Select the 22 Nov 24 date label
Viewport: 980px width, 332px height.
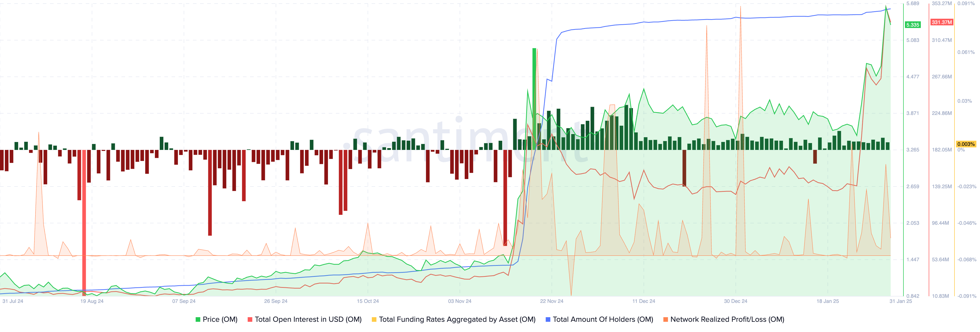tap(551, 301)
